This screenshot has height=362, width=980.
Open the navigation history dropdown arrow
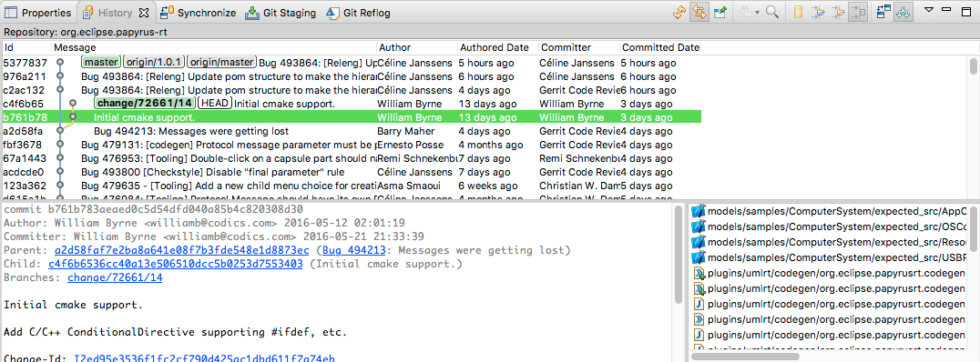(x=757, y=13)
